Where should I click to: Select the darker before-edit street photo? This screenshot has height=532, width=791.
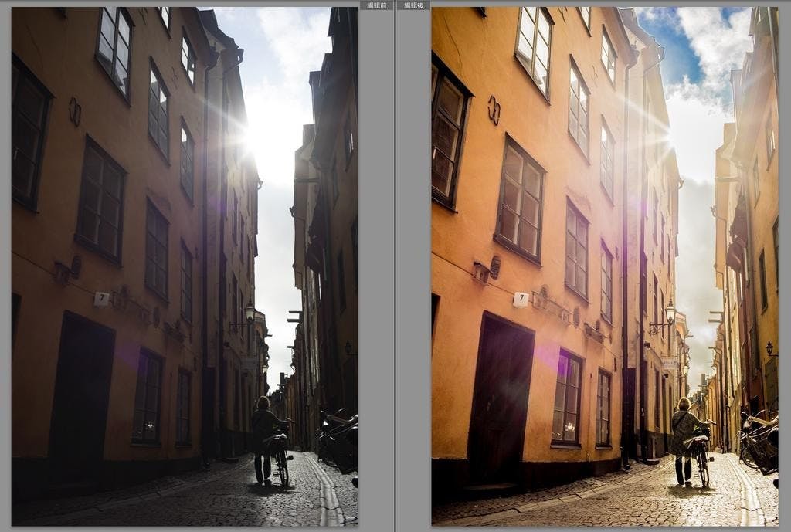(x=185, y=266)
